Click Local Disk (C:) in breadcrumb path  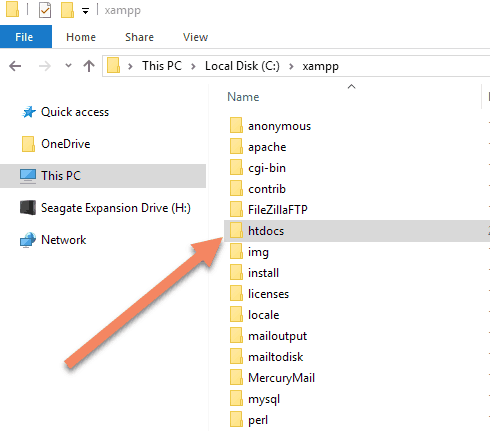242,66
